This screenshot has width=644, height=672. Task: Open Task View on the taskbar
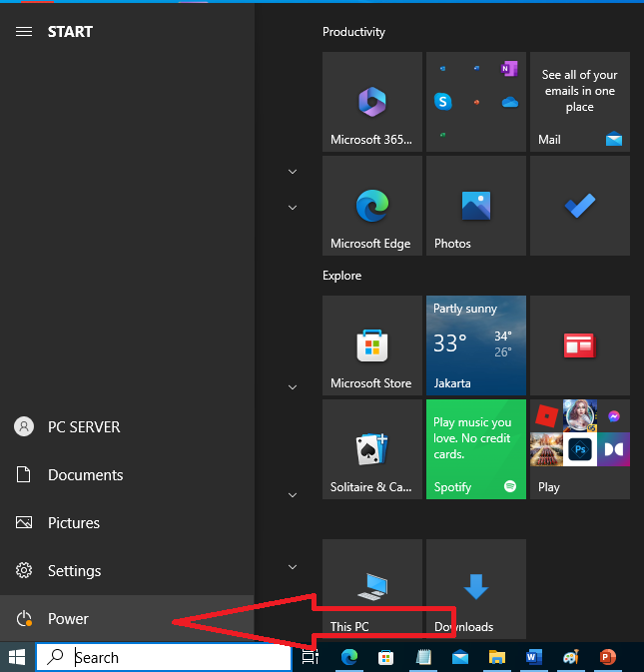(311, 657)
